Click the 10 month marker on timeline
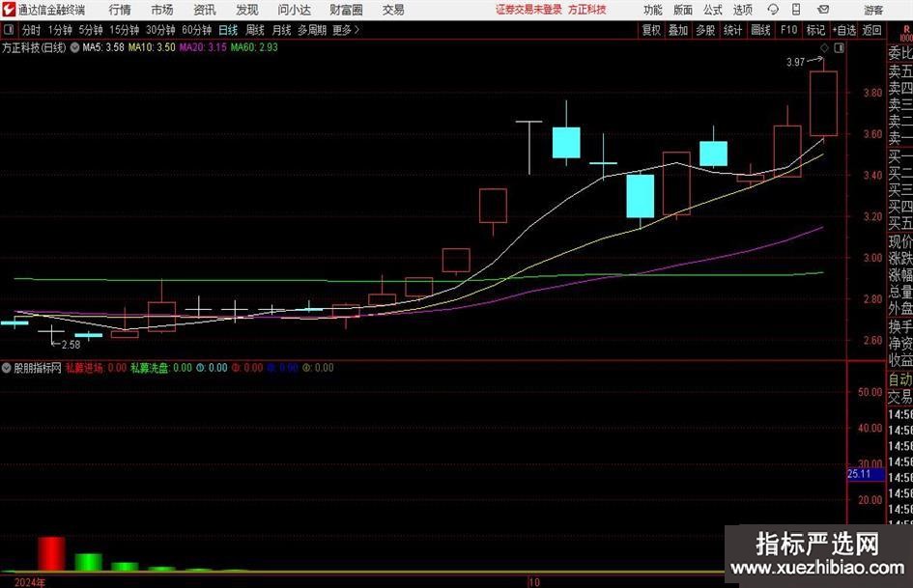Viewport: 913px width, 588px height. 534,582
